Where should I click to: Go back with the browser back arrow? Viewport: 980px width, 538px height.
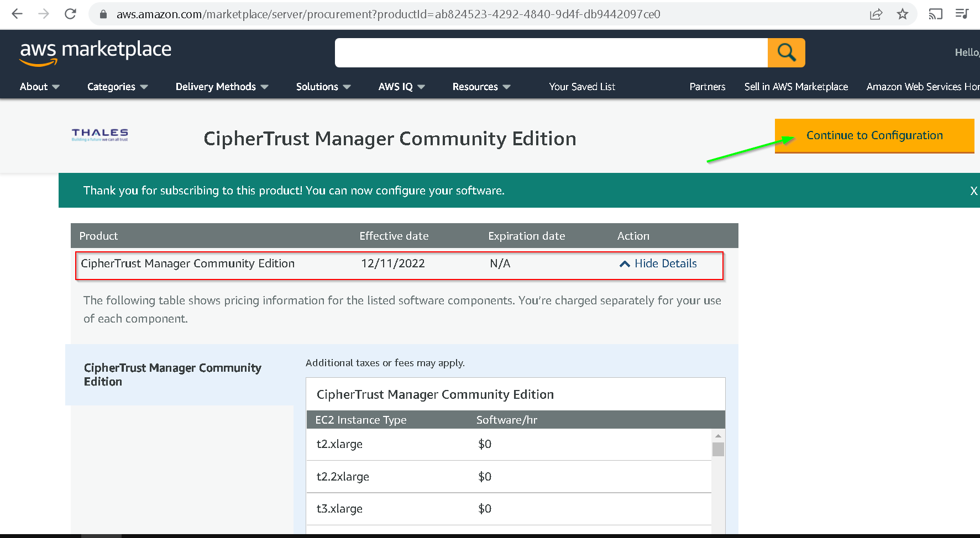[17, 14]
